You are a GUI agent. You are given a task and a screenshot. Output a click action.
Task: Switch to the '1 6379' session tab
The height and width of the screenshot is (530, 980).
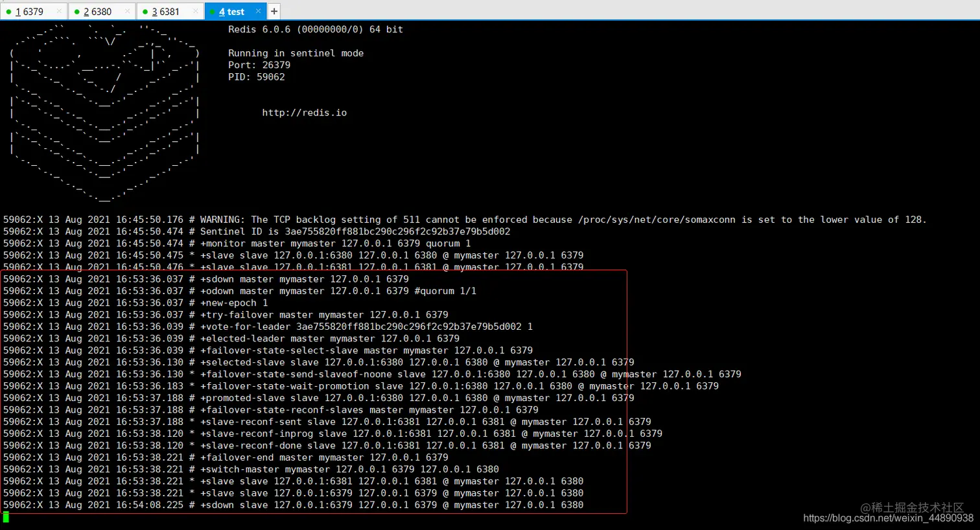32,11
